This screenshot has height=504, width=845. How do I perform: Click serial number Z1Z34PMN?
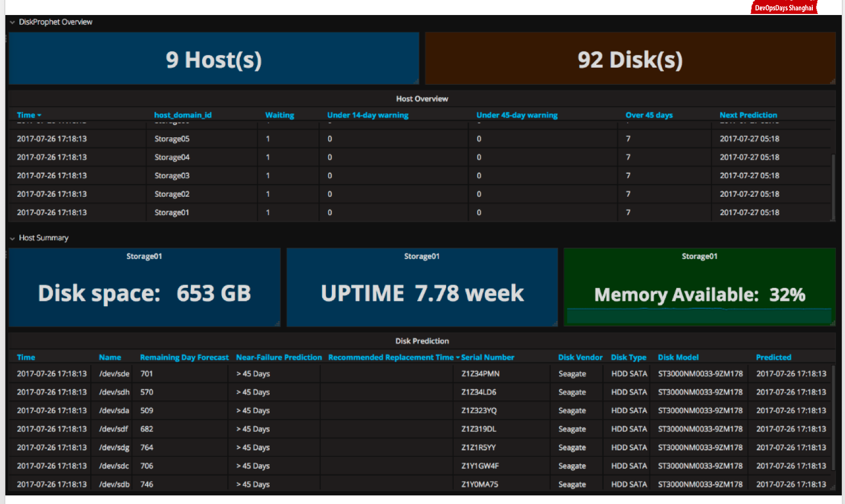pyautogui.click(x=480, y=374)
